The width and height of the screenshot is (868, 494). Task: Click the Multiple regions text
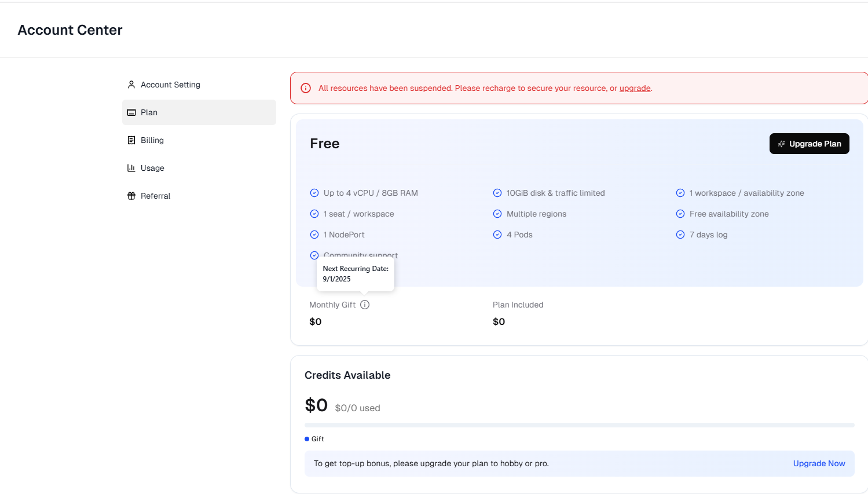(537, 214)
